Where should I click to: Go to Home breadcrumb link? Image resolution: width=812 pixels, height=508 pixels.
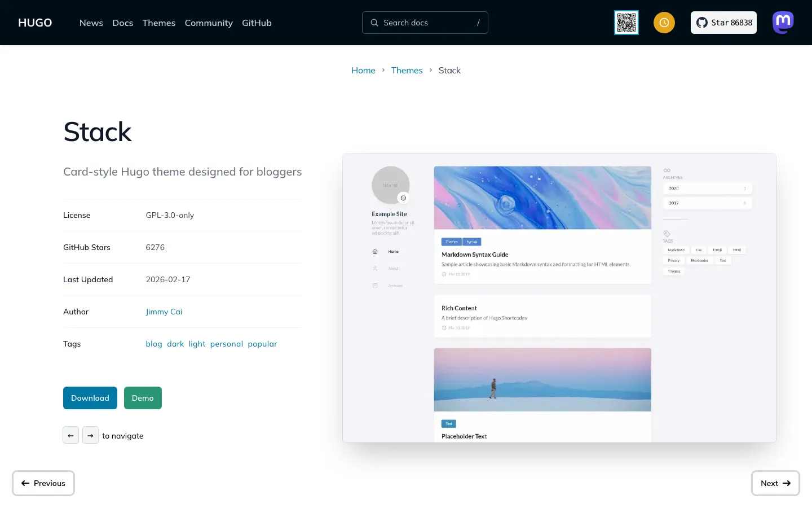click(363, 70)
